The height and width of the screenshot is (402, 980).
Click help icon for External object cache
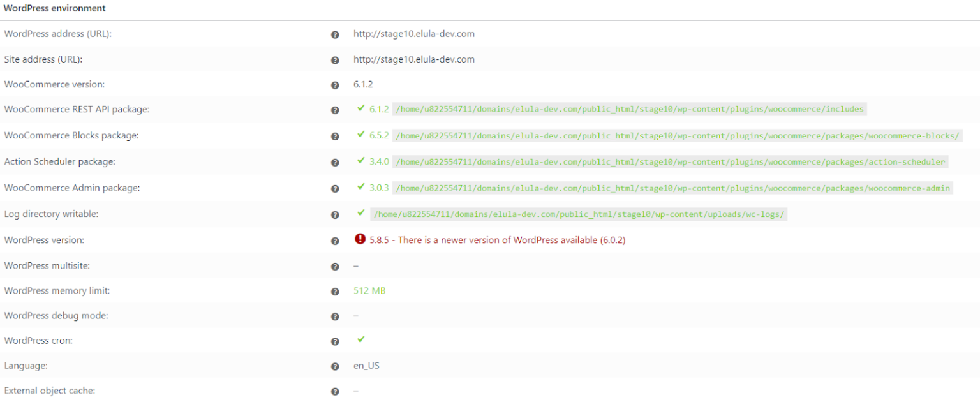335,392
